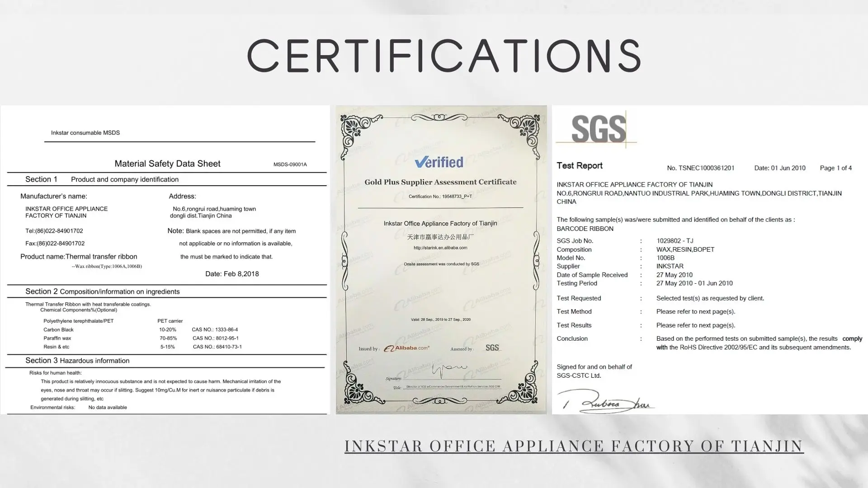
Task: Open the SGS Test Report image
Action: (709, 260)
